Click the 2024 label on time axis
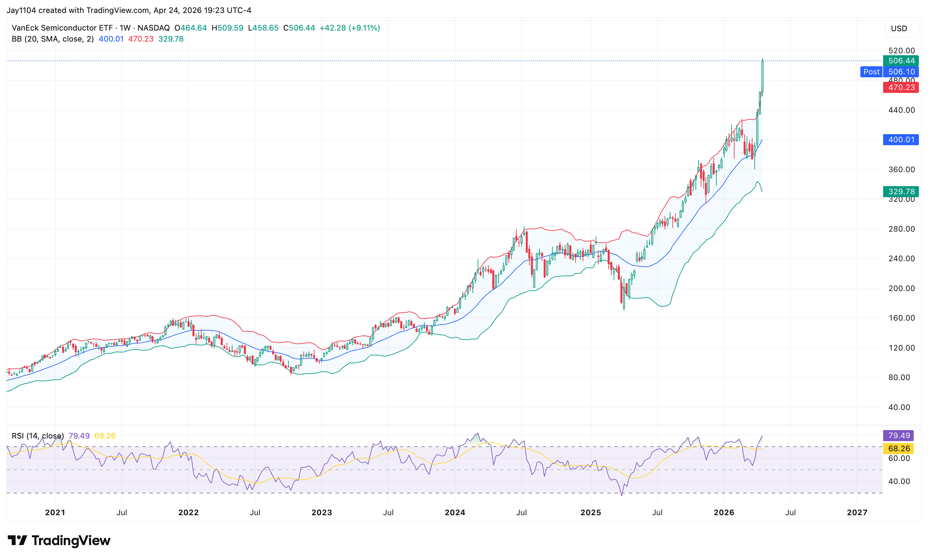The image size is (928, 560). click(455, 513)
